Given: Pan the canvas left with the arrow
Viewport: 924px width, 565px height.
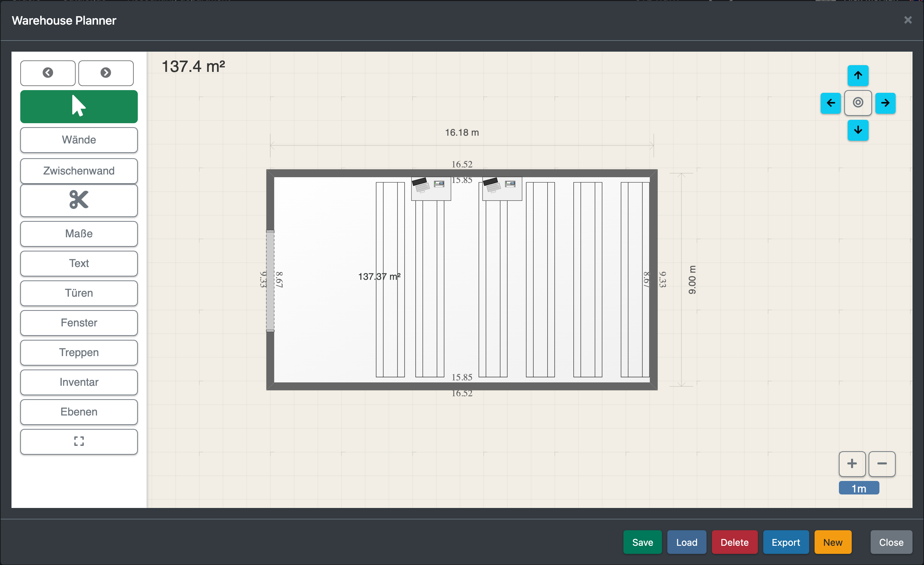Looking at the screenshot, I should coord(831,103).
